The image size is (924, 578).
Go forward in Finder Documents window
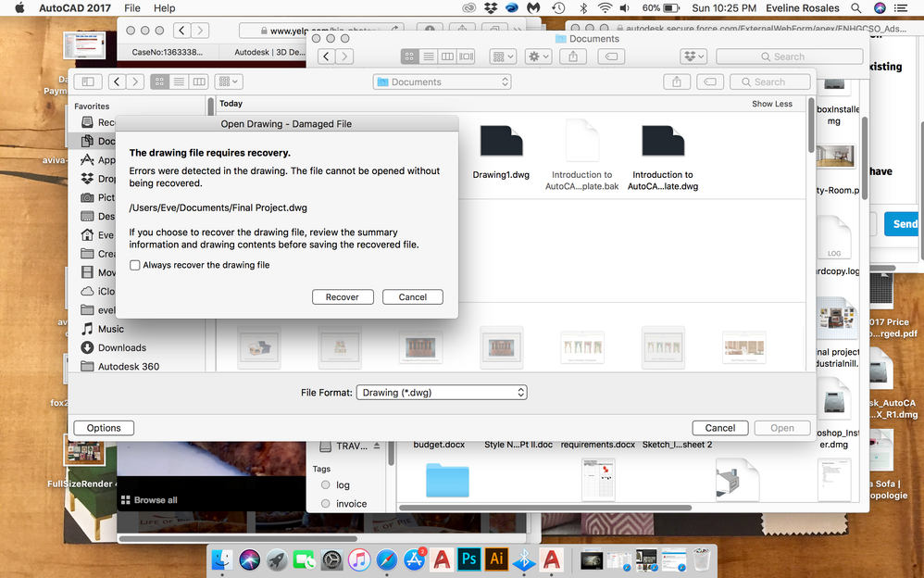pos(344,57)
